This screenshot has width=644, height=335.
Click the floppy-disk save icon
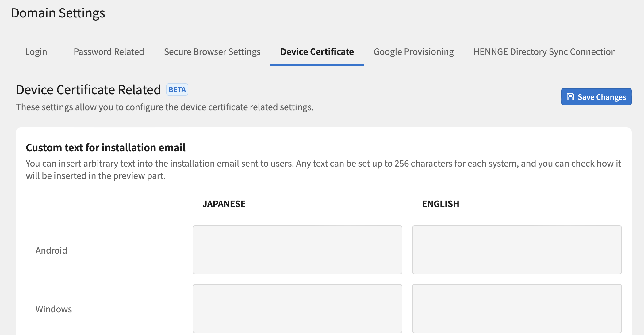570,97
